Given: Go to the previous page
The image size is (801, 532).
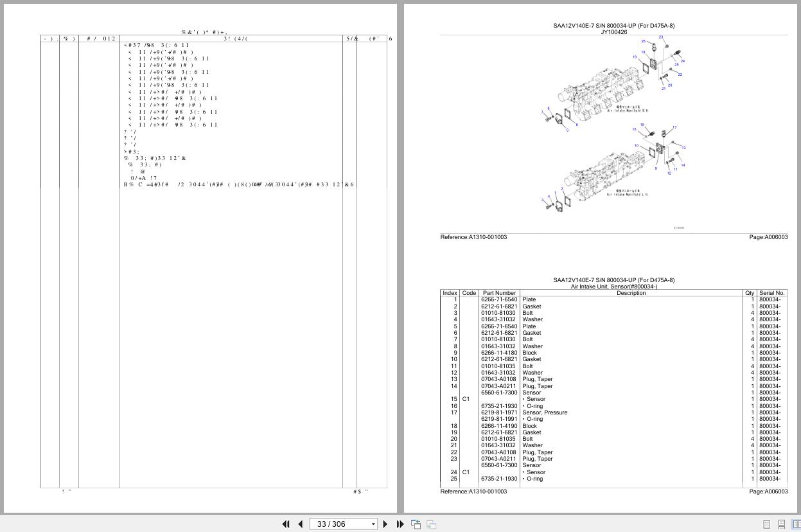Looking at the screenshot, I should click(x=300, y=524).
